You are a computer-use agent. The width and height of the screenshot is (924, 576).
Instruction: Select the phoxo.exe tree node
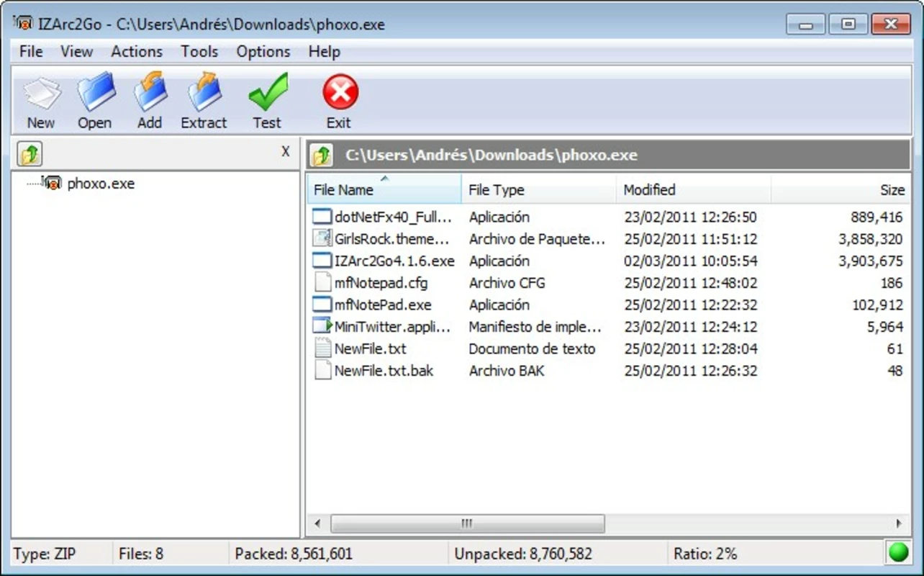click(101, 183)
